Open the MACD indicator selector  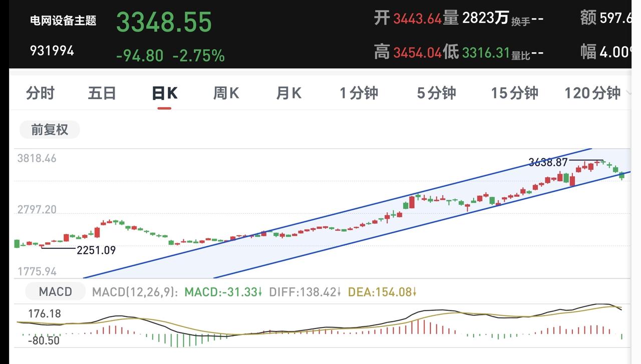[56, 291]
